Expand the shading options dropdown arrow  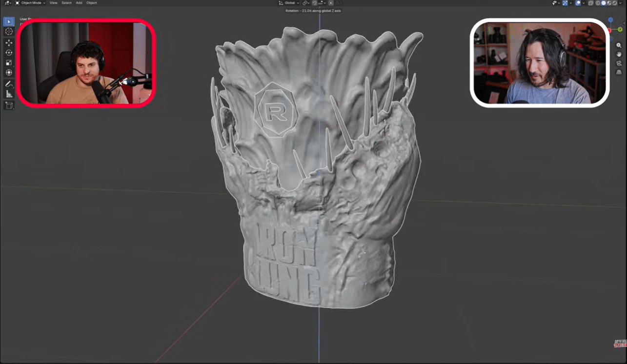pos(620,2)
